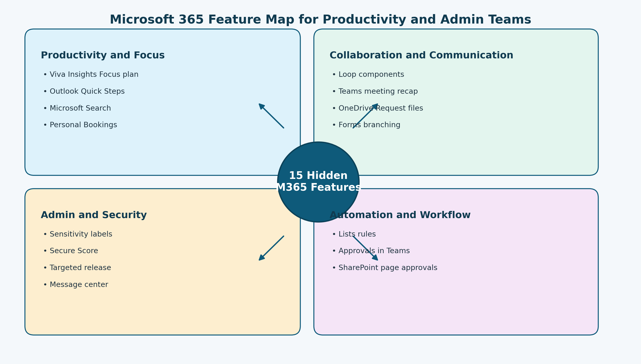Click the Automation and Workflow heading
641x364 pixels.
click(x=400, y=215)
